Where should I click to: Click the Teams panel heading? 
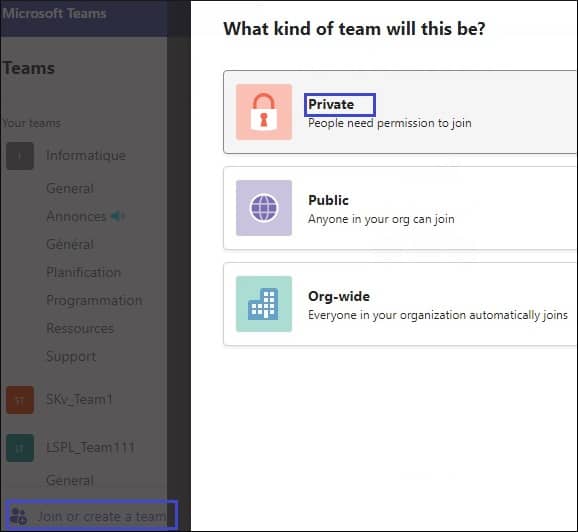tap(29, 68)
